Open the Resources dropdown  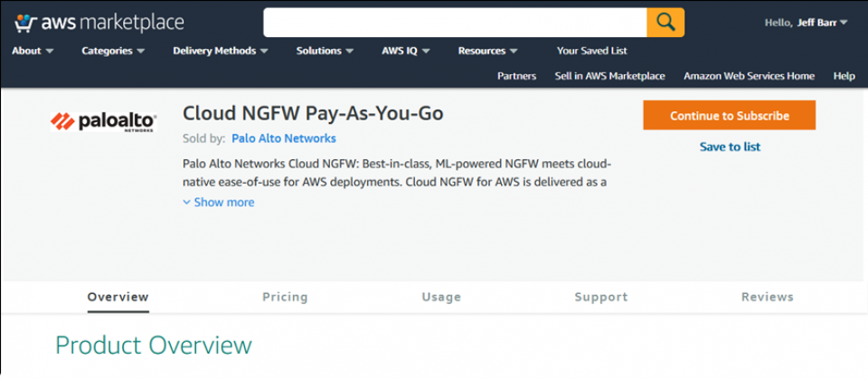click(487, 51)
